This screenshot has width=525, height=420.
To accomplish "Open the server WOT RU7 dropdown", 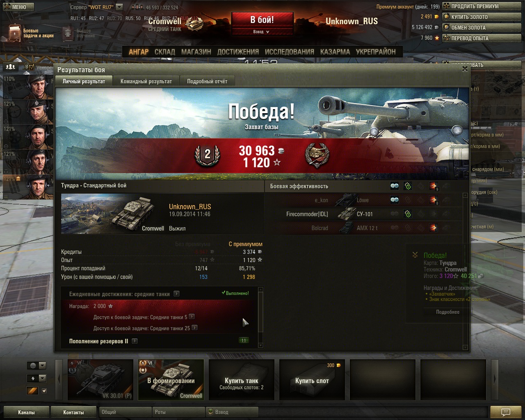I will (x=119, y=7).
